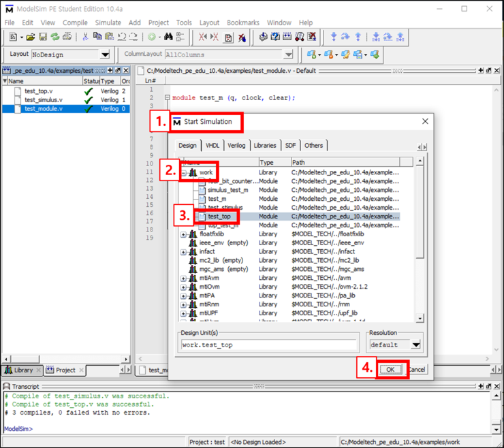
Task: Click the Collapse All tree icon
Action: pos(180,37)
